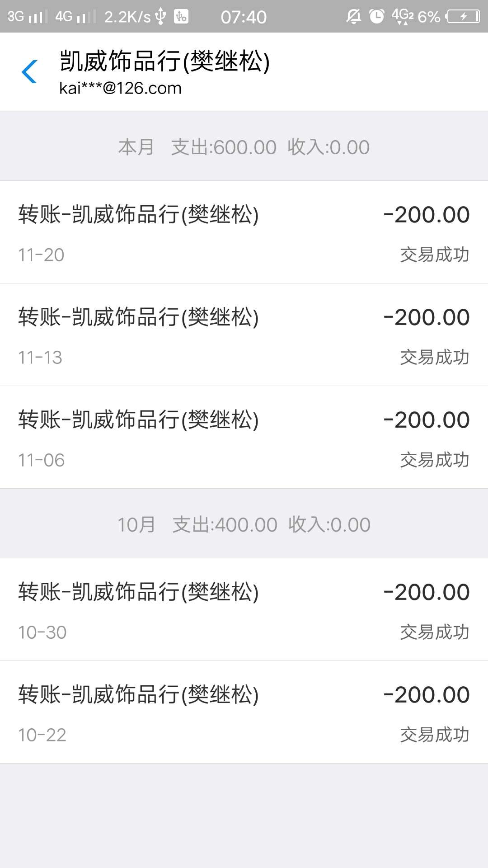The width and height of the screenshot is (488, 868).
Task: Open the 11-20 transfer record
Action: 244,232
